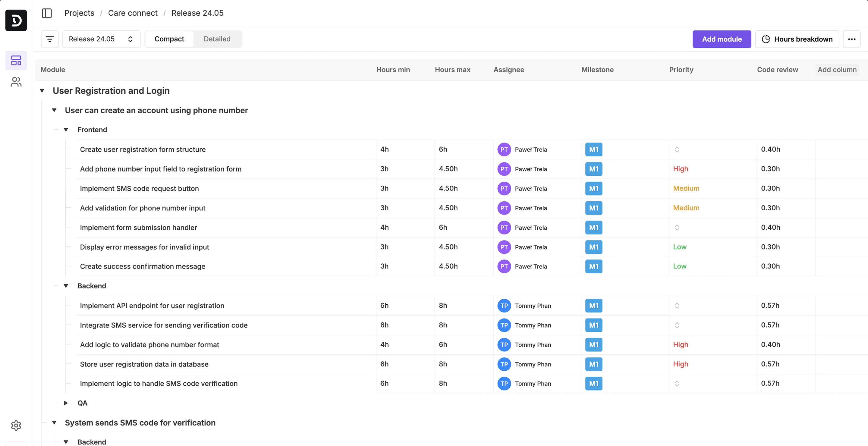Open priority selector for Implement form submission handler
Image resolution: width=868 pixels, height=446 pixels.
(677, 228)
